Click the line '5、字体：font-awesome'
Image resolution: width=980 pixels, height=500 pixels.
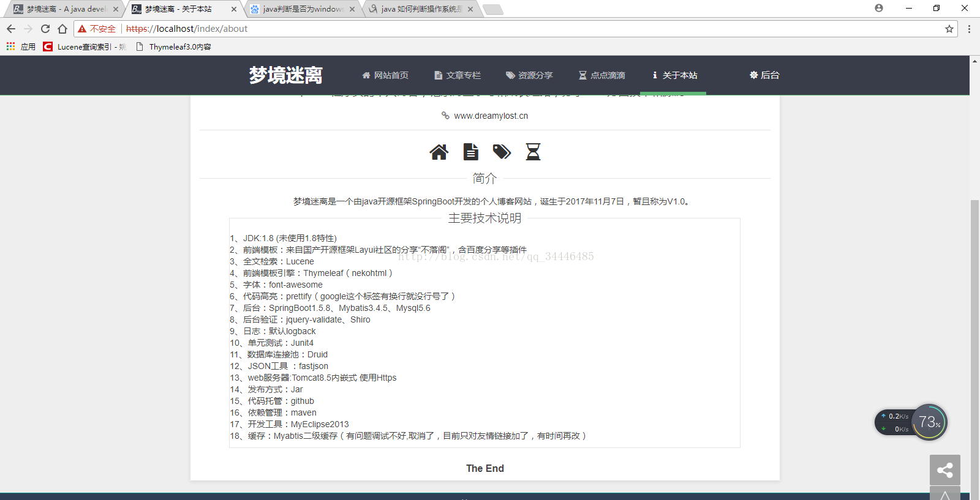click(x=276, y=285)
